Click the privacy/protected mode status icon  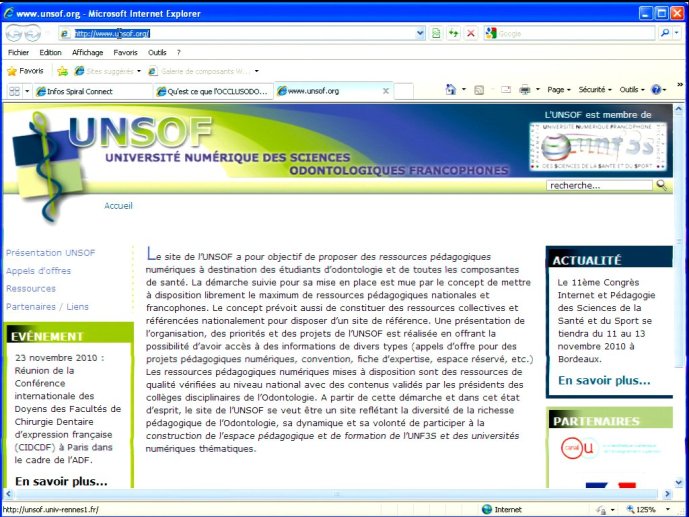pos(601,510)
